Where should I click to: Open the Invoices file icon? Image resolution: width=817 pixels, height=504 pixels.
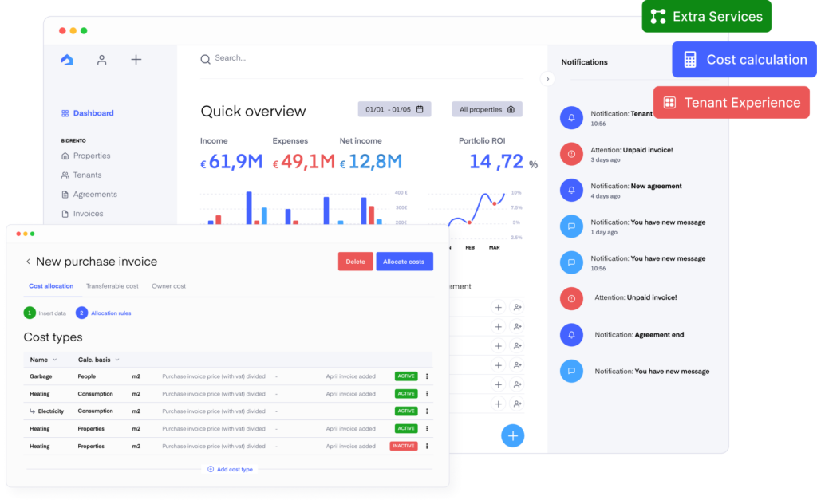click(65, 213)
